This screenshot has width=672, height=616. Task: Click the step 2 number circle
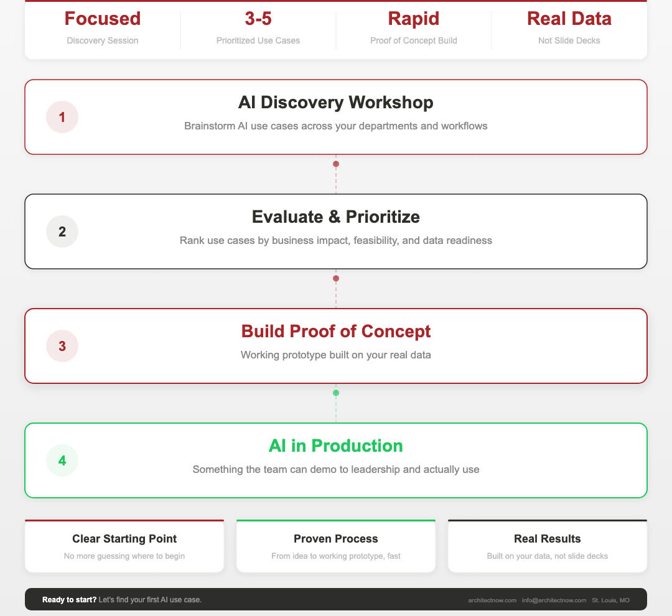point(62,231)
